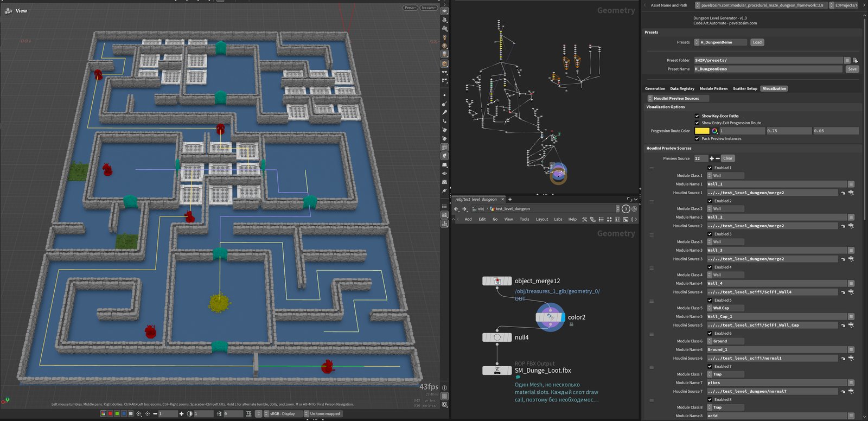This screenshot has height=421, width=868.
Task: Open Module Name 1 list menu
Action: (851, 184)
